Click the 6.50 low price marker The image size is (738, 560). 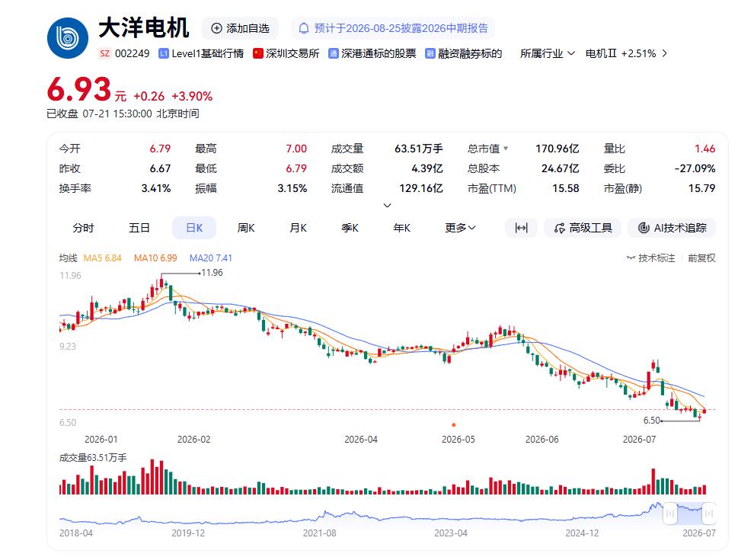pyautogui.click(x=652, y=420)
